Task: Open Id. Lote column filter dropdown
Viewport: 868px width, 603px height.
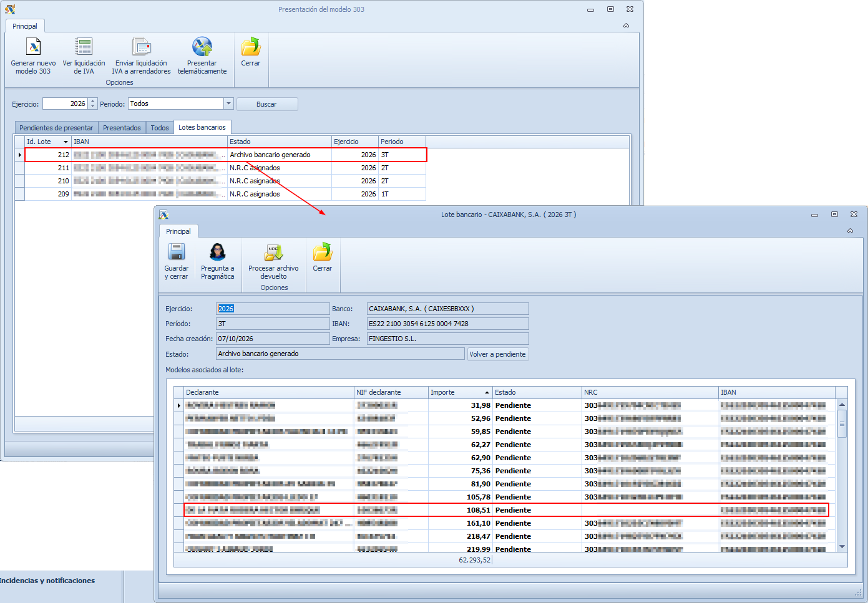Action: click(x=66, y=142)
